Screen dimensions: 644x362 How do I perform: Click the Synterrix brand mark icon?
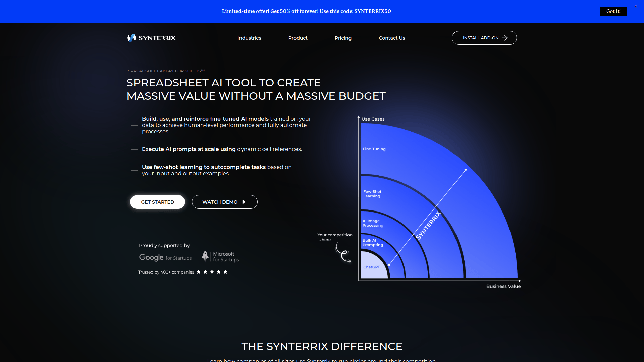click(131, 38)
